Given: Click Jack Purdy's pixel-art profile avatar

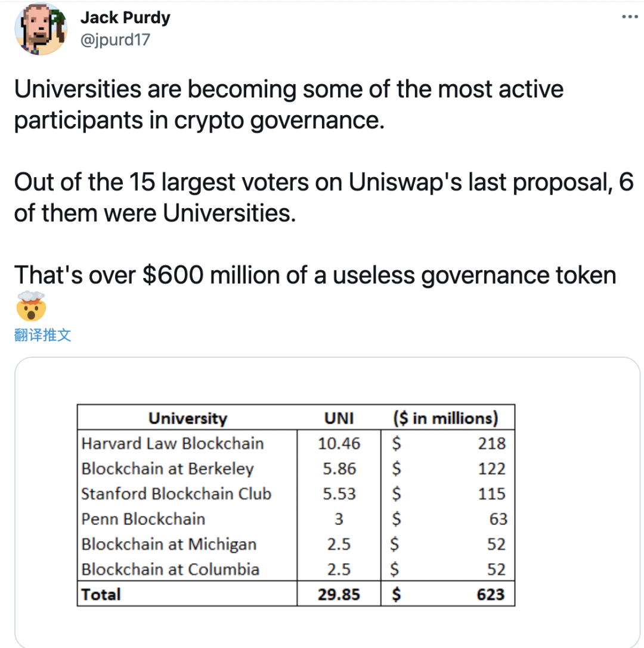Looking at the screenshot, I should 41,29.
